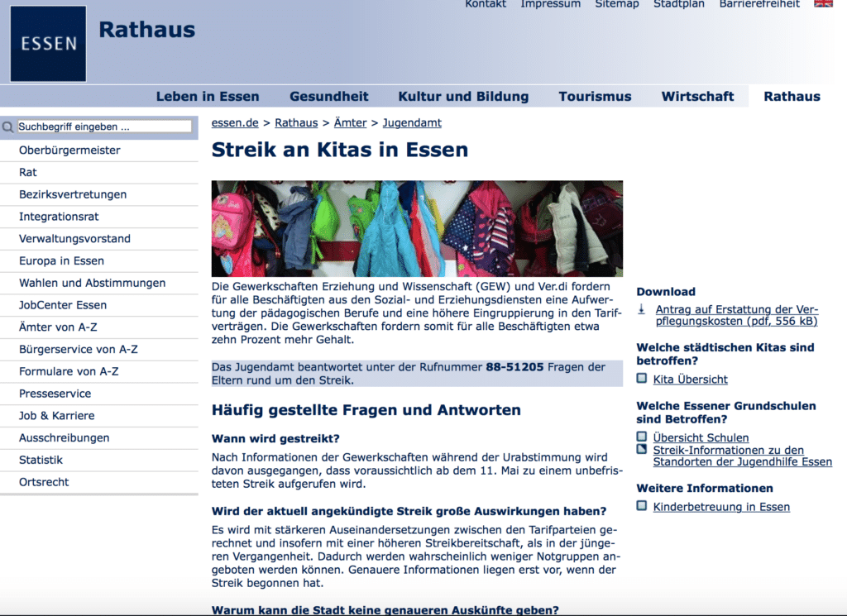Click the Download heading in right column

(x=666, y=292)
